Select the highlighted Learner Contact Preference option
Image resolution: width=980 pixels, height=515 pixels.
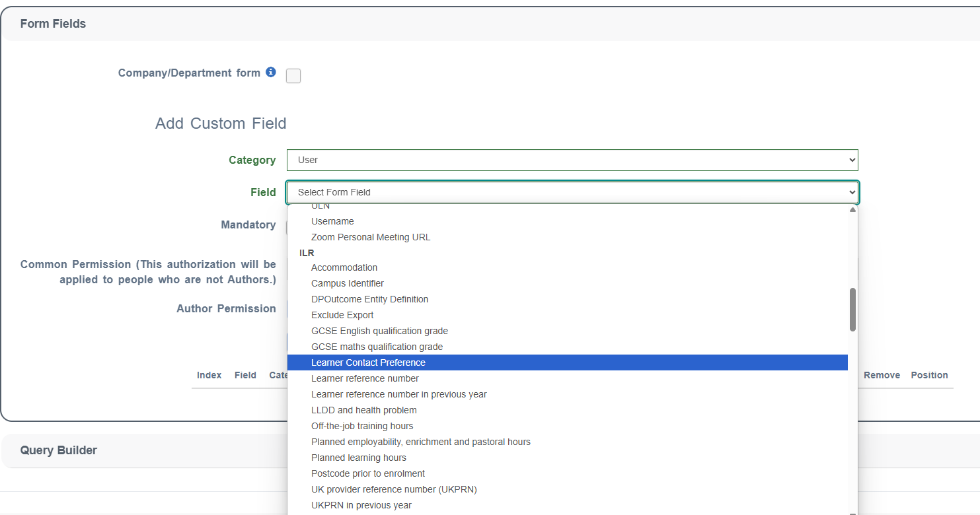[x=568, y=362]
